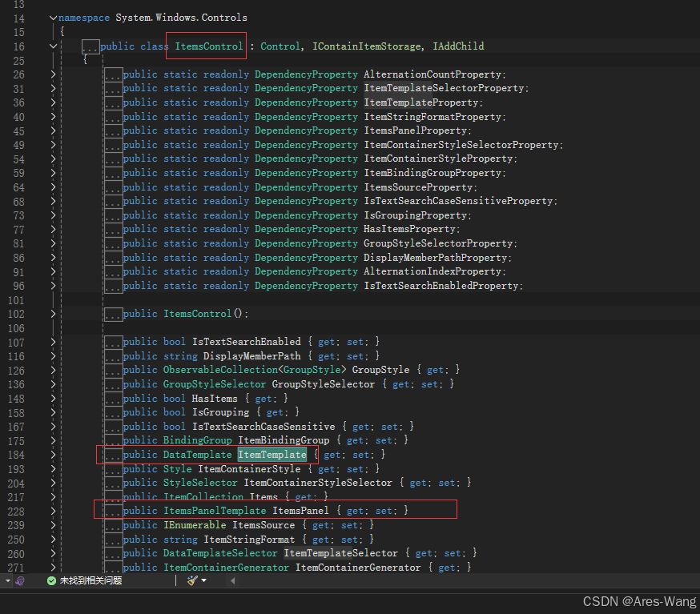Collapse the namespace System.Windows.Controls region

tap(53, 17)
